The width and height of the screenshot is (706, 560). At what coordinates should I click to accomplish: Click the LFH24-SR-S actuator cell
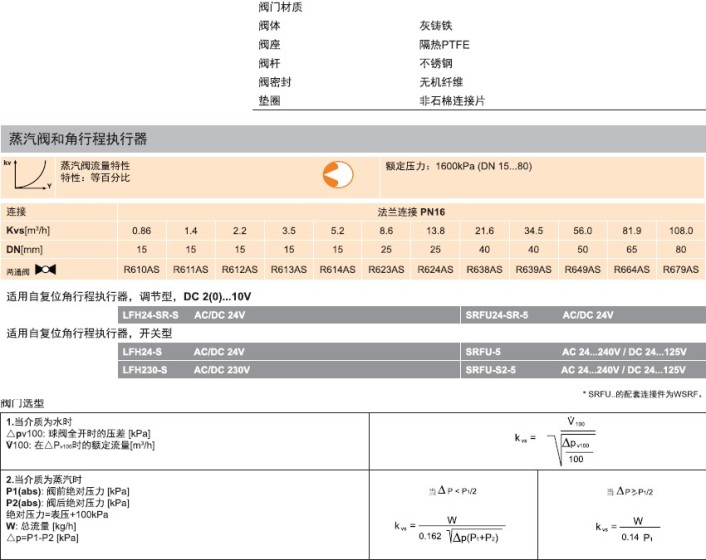pyautogui.click(x=150, y=315)
